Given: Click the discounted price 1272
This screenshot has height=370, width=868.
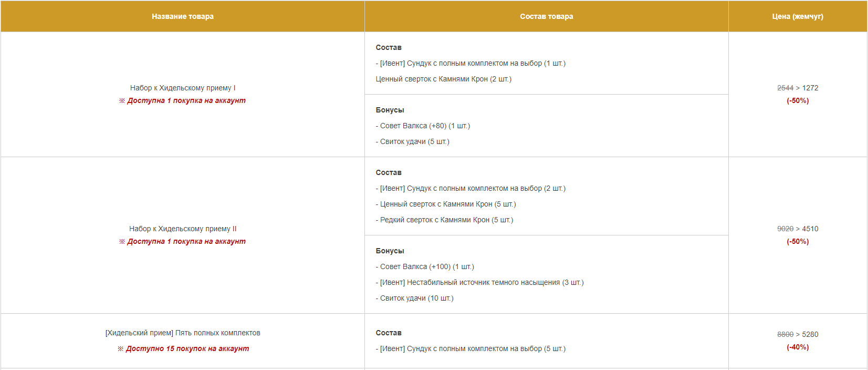Looking at the screenshot, I should coord(810,88).
